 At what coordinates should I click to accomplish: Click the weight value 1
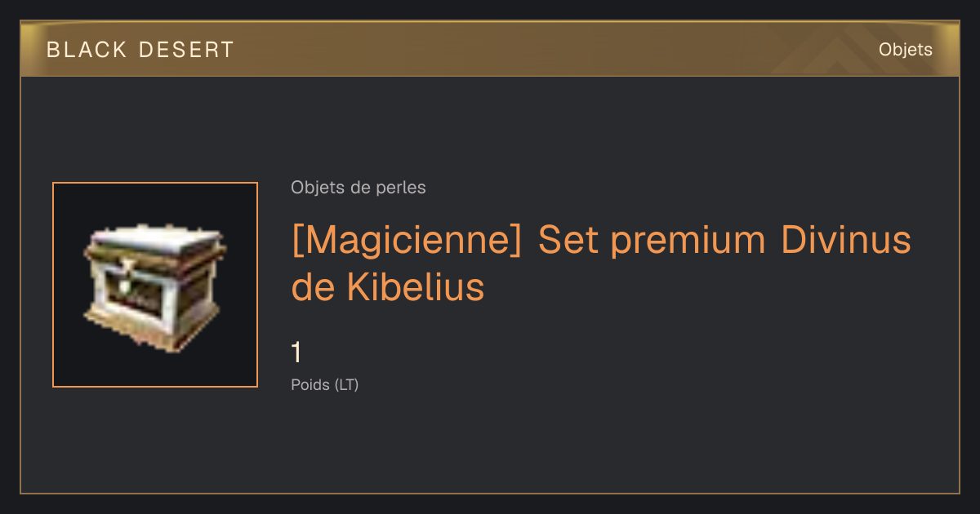pos(297,353)
